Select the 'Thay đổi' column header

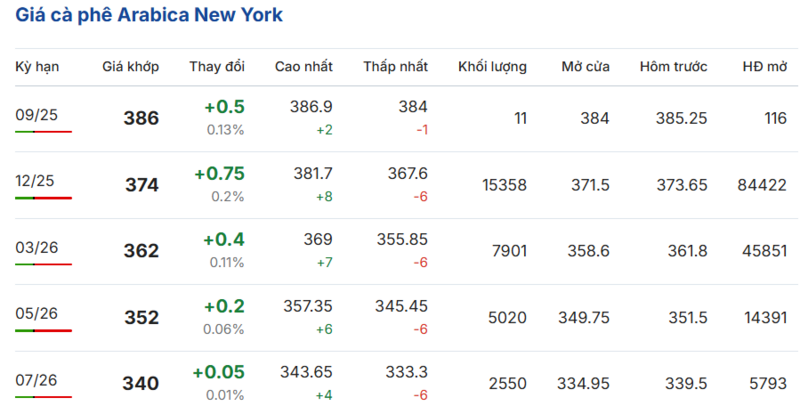tap(217, 67)
